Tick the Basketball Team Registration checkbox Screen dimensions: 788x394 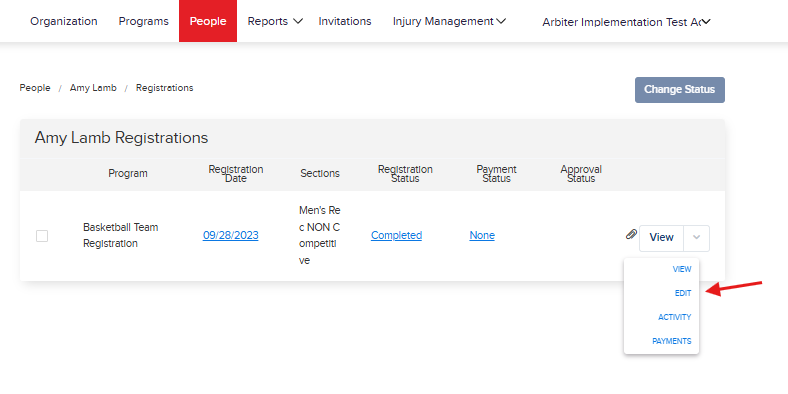pyautogui.click(x=42, y=236)
